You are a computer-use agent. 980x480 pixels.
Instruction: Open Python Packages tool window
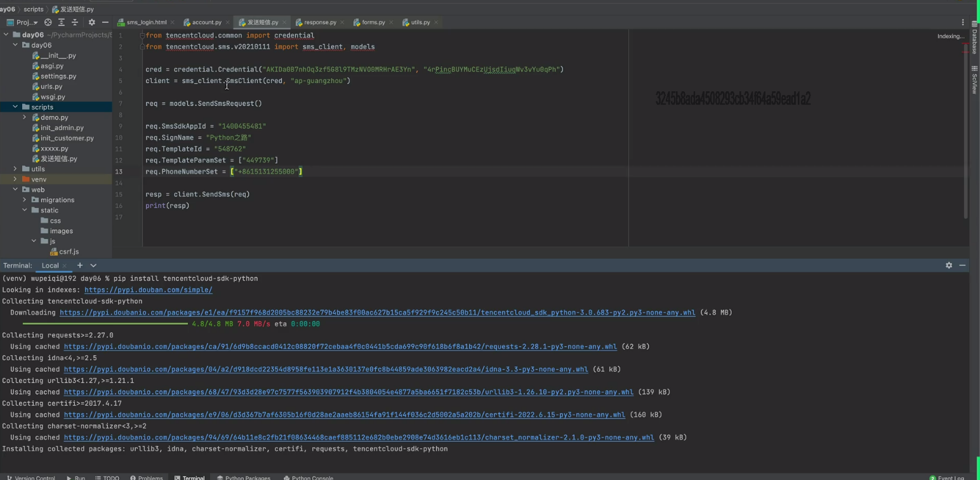(244, 477)
